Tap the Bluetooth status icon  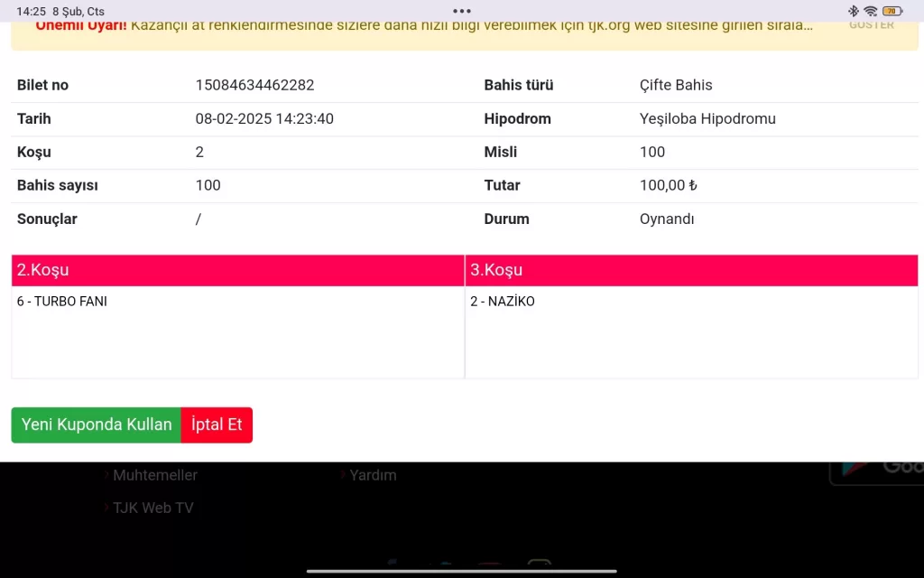[x=854, y=11]
